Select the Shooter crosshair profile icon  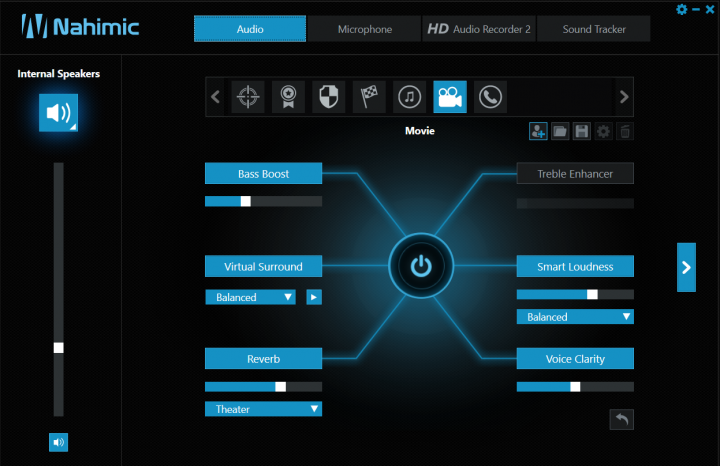pyautogui.click(x=248, y=97)
